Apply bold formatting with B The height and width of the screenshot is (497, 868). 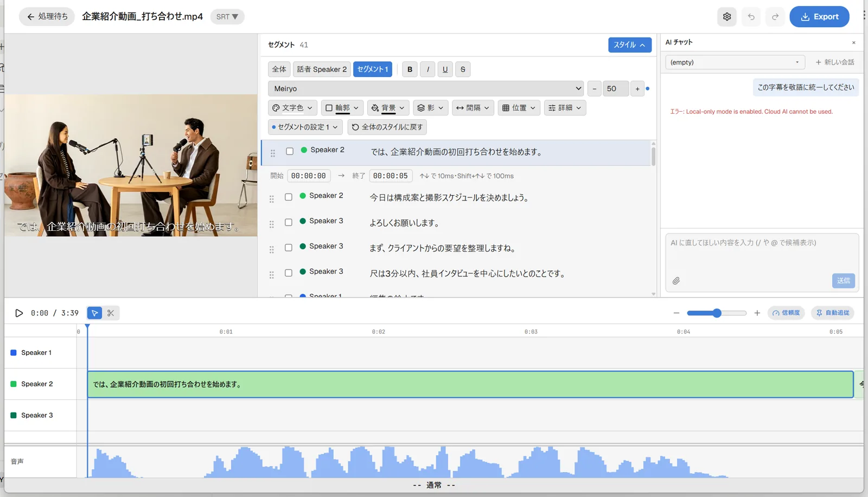pyautogui.click(x=410, y=69)
